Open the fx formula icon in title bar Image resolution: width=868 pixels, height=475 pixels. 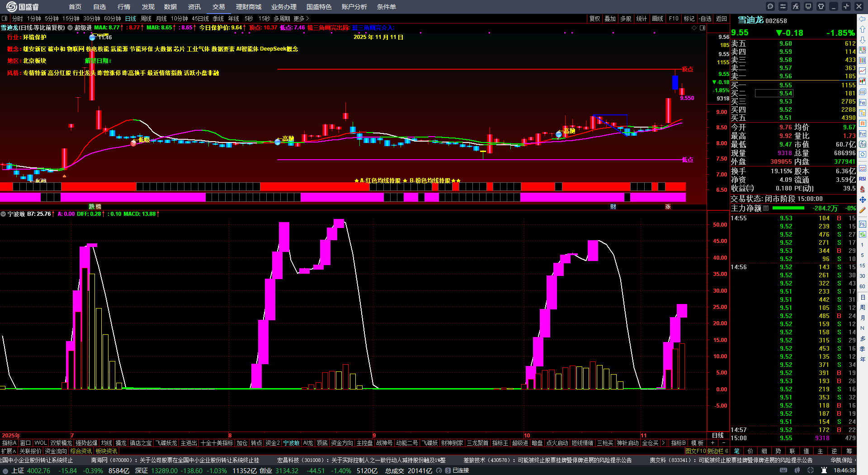(796, 6)
